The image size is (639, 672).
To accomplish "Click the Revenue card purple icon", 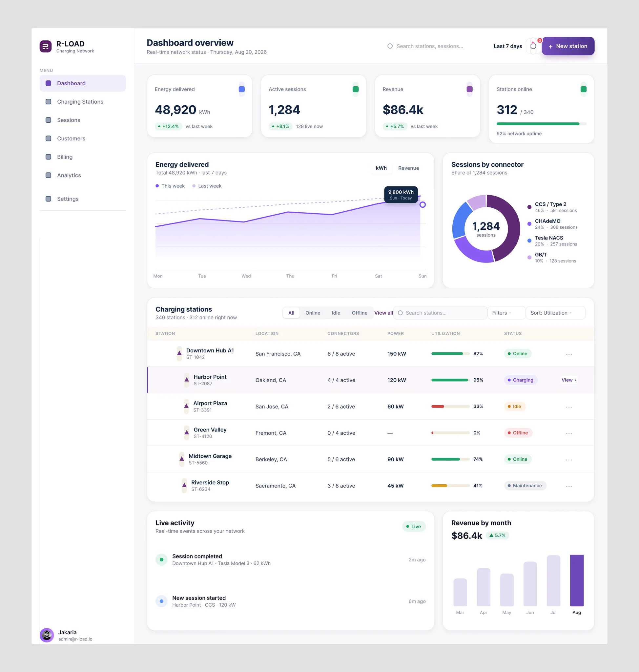I will [469, 89].
